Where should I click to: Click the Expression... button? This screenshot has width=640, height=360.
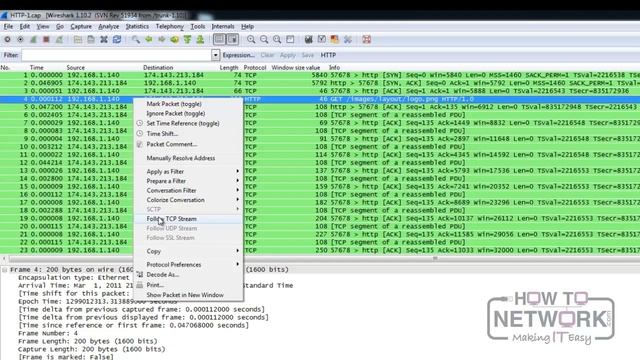(x=238, y=55)
